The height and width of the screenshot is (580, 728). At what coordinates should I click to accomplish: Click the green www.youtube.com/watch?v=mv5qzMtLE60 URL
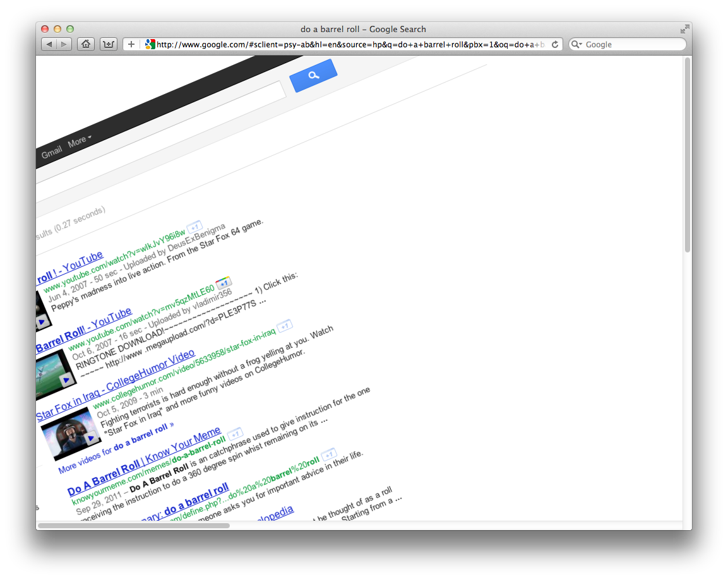coord(141,317)
